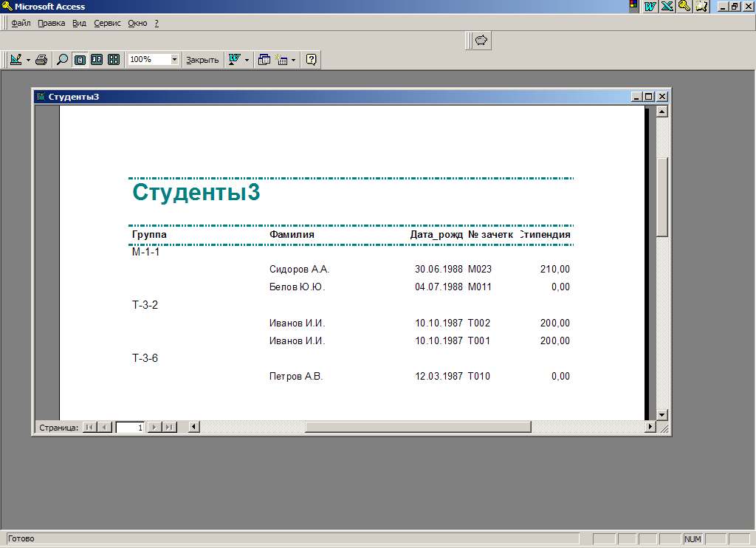
Task: Click date 04.07.1988
Action: pyautogui.click(x=439, y=287)
